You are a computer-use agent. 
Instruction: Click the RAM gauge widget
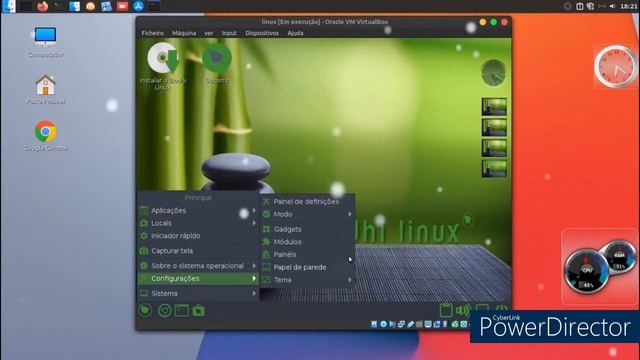(x=620, y=256)
